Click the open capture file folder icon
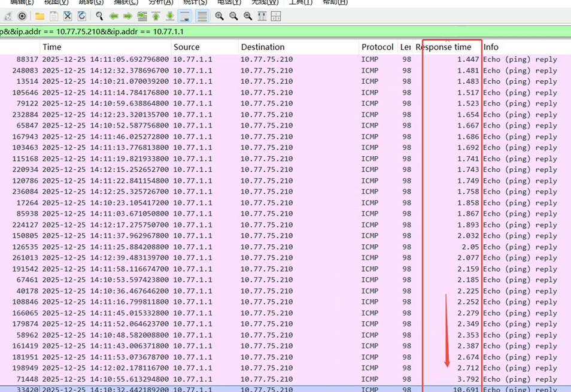 point(40,16)
